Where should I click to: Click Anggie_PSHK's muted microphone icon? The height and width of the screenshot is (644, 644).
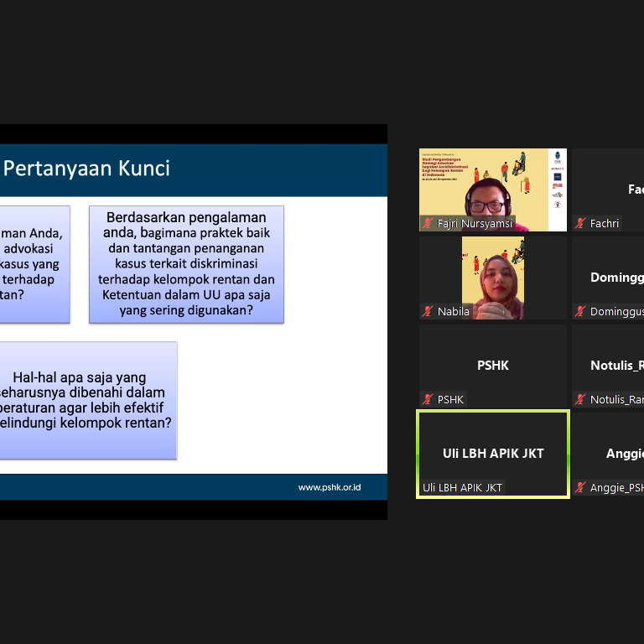point(580,488)
